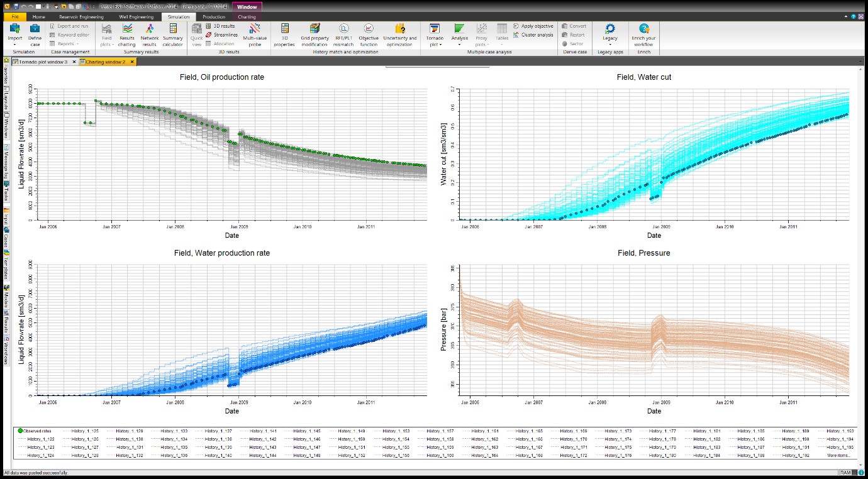Switch to the Production ribbon tab
This screenshot has height=479, width=868.
click(x=214, y=17)
